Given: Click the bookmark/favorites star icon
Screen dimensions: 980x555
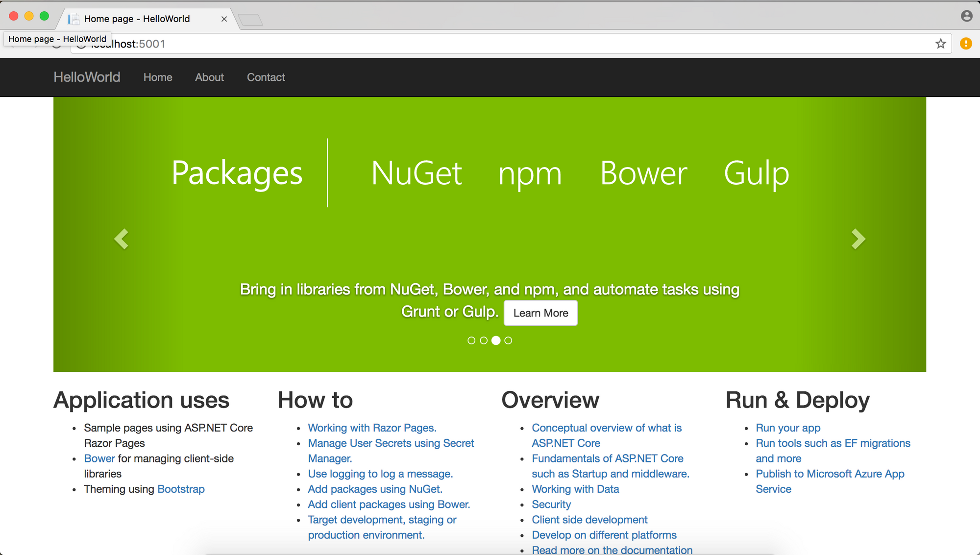Looking at the screenshot, I should pyautogui.click(x=941, y=43).
